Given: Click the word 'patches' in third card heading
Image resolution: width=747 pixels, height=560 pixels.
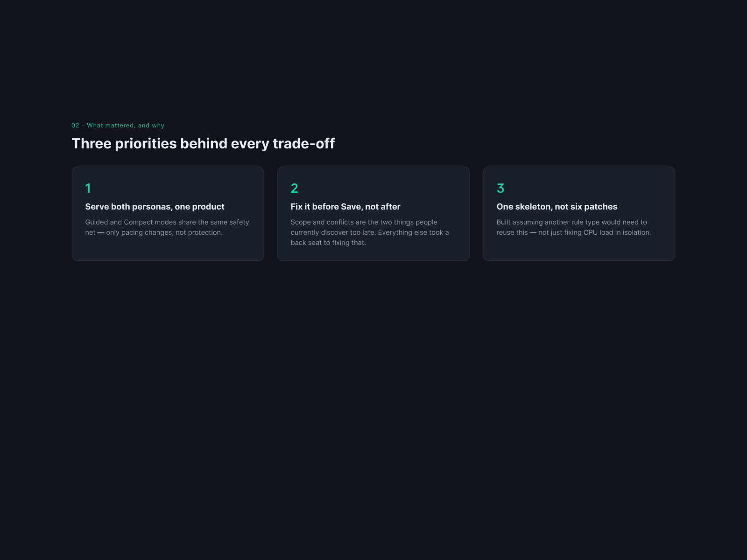Looking at the screenshot, I should [601, 207].
